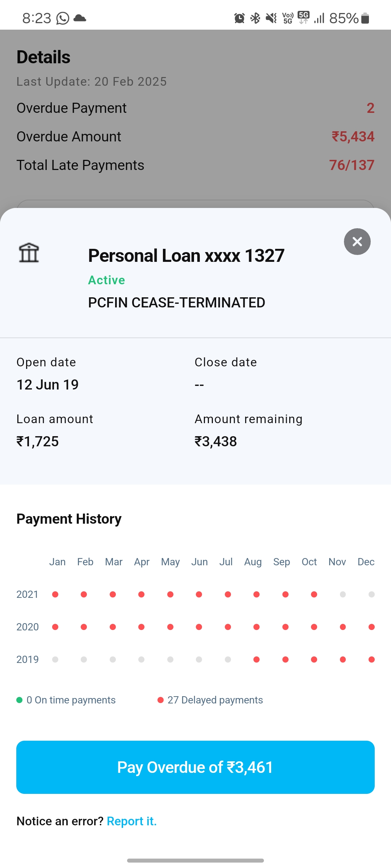Tap the bottom home gesture bar
Image resolution: width=391 pixels, height=868 pixels.
[195, 860]
